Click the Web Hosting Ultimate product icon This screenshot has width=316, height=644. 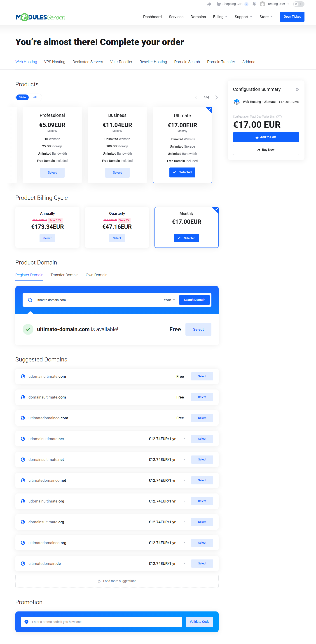236,102
